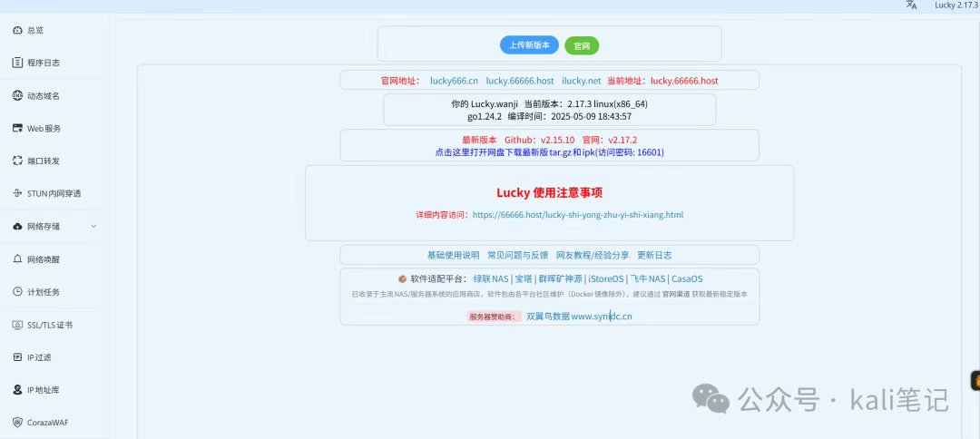Image resolution: width=980 pixels, height=439 pixels.
Task: Click the SSL/TLS证书 certificate icon
Action: click(17, 325)
